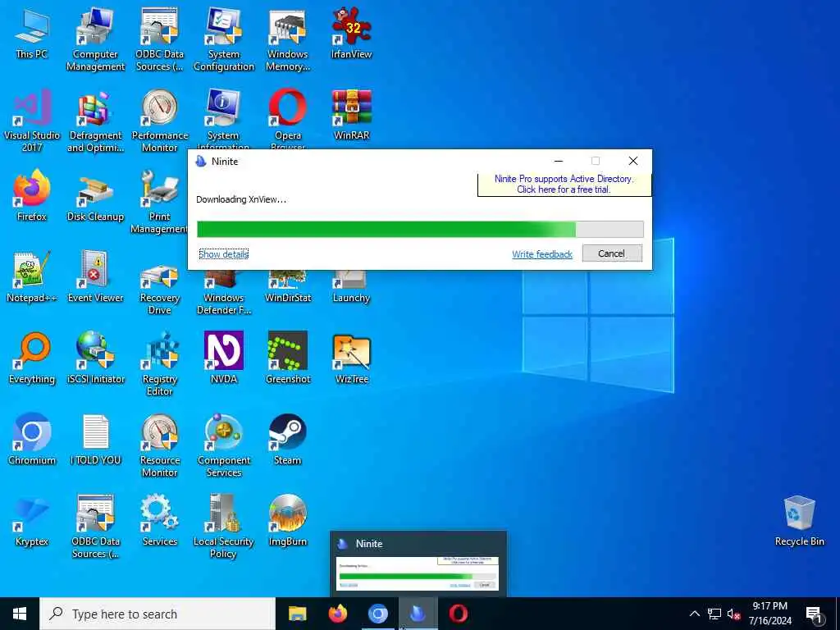Image resolution: width=840 pixels, height=630 pixels.
Task: Open the notification Action Center
Action: point(813,614)
